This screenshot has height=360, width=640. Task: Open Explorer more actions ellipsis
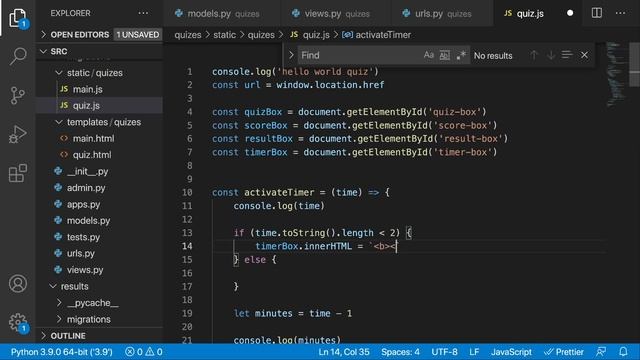143,13
